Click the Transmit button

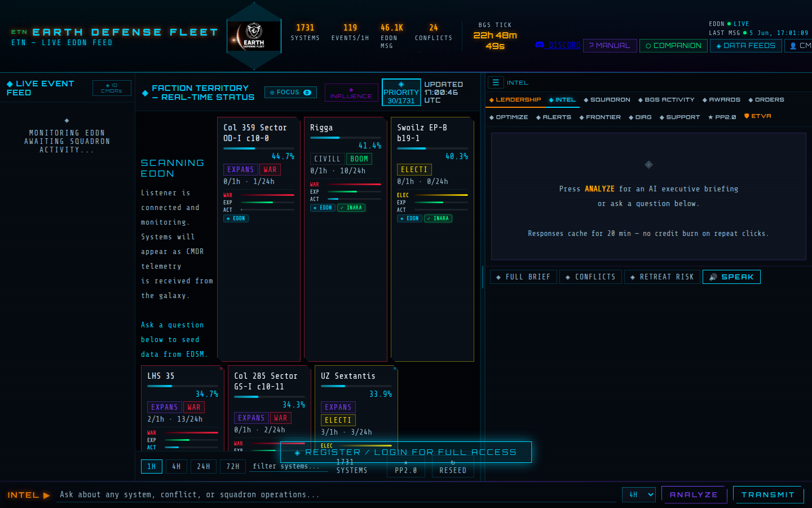[x=767, y=494]
